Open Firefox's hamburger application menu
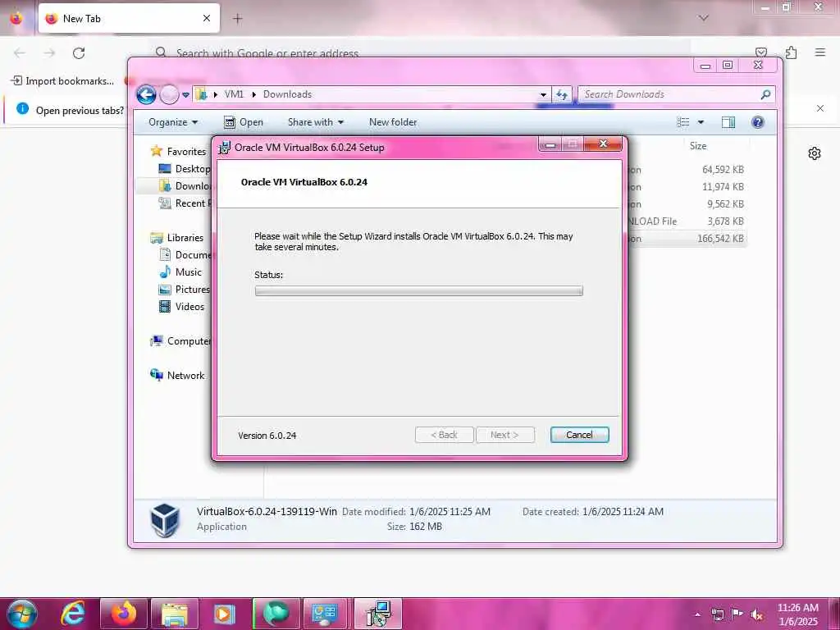 820,52
